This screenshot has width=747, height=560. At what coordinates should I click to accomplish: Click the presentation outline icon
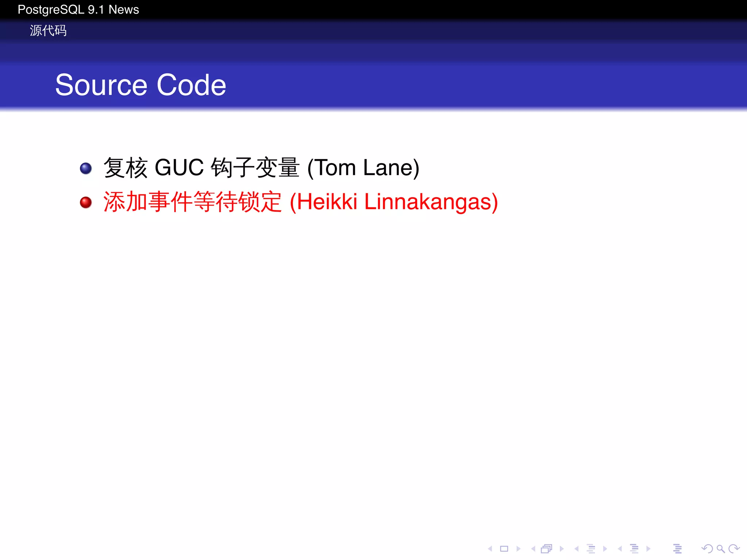point(678,548)
